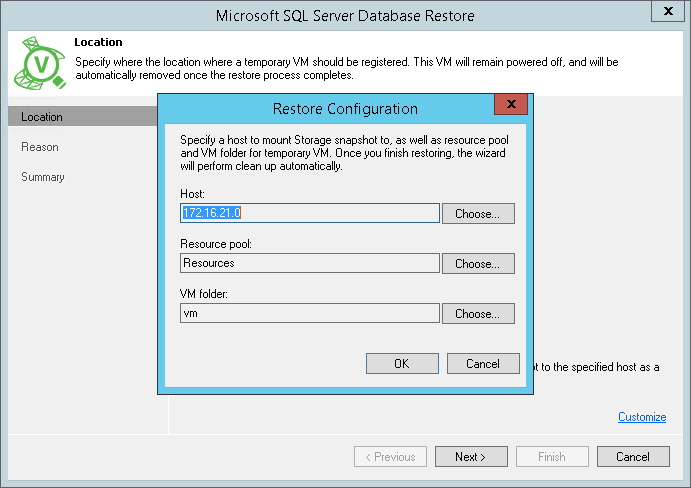Click the Microsoft SQL Server Database Restore title
The image size is (691, 488).
(345, 15)
